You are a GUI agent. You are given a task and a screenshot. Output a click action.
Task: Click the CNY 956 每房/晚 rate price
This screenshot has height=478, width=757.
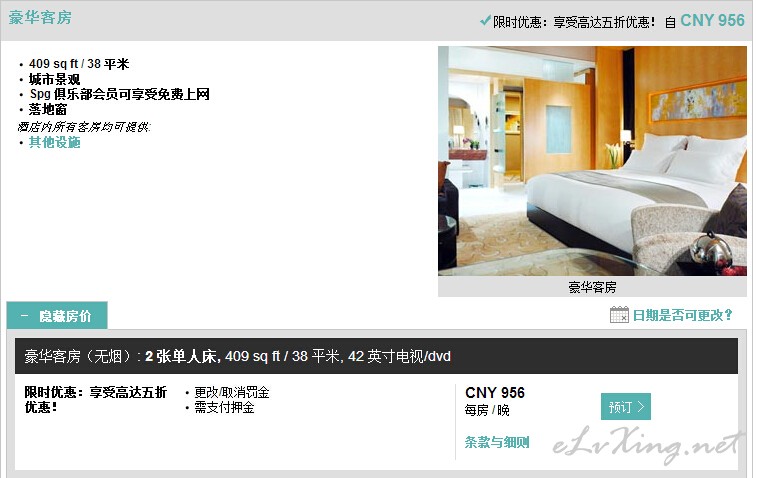click(495, 401)
